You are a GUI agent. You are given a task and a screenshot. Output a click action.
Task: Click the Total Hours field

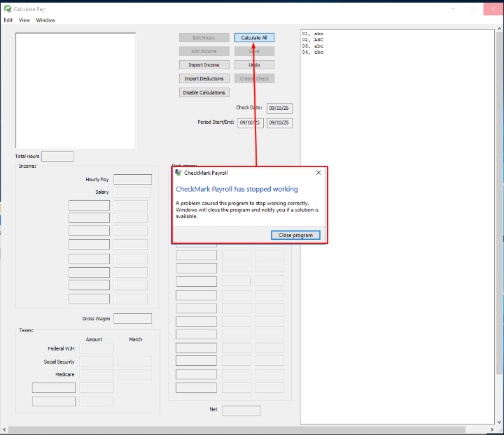point(58,157)
